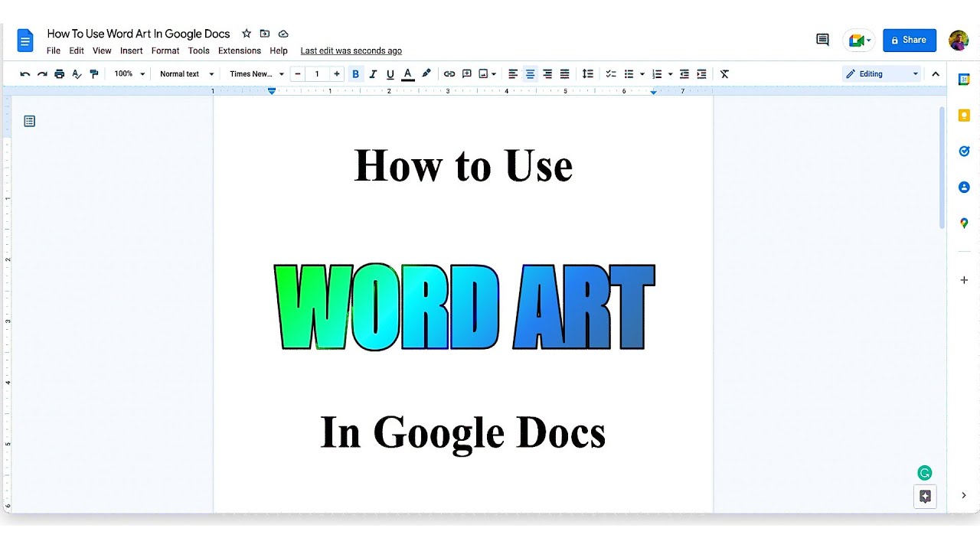Toggle underline formatting
Viewport: 980px width, 551px height.
coord(390,73)
